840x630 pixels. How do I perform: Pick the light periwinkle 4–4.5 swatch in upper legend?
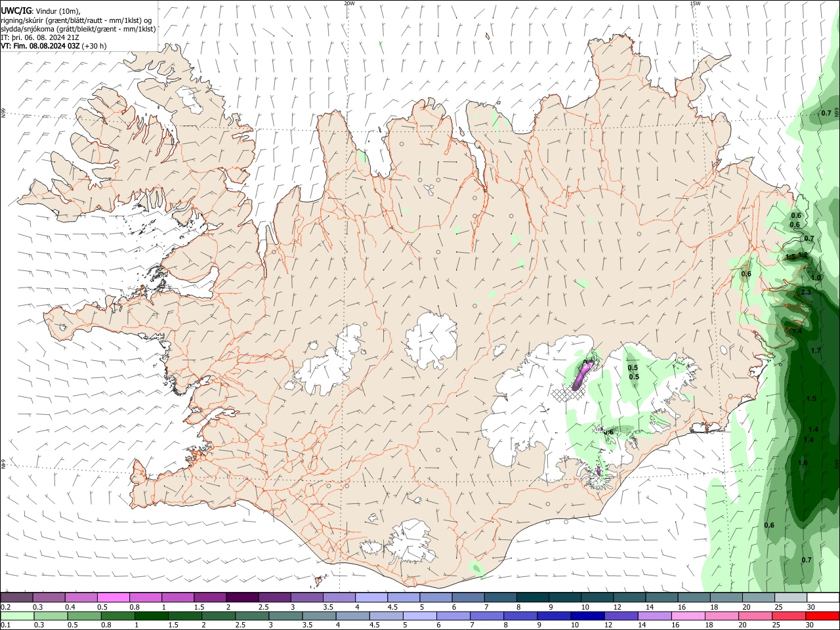pyautogui.click(x=371, y=598)
